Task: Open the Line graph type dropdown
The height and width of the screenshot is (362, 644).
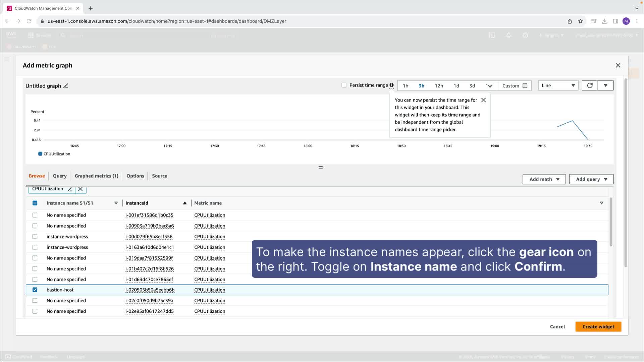Action: coord(558,85)
